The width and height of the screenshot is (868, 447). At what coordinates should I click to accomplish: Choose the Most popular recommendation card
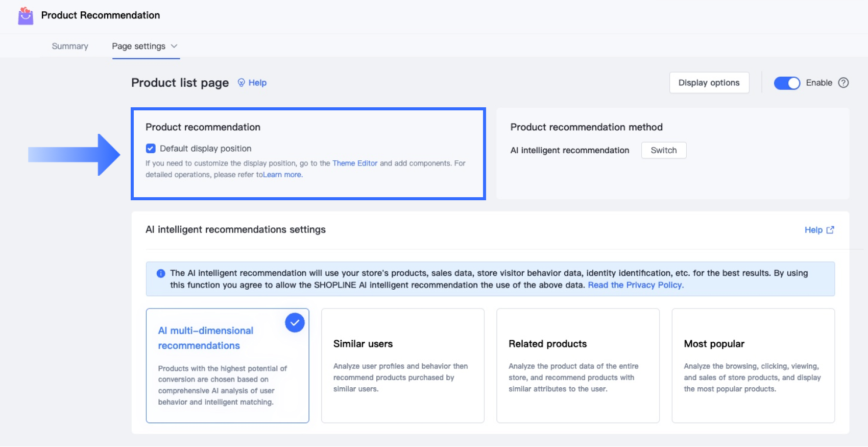pyautogui.click(x=753, y=365)
